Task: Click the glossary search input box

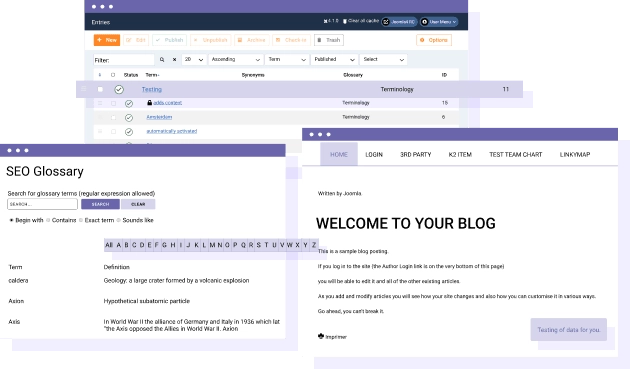Action: tap(42, 204)
